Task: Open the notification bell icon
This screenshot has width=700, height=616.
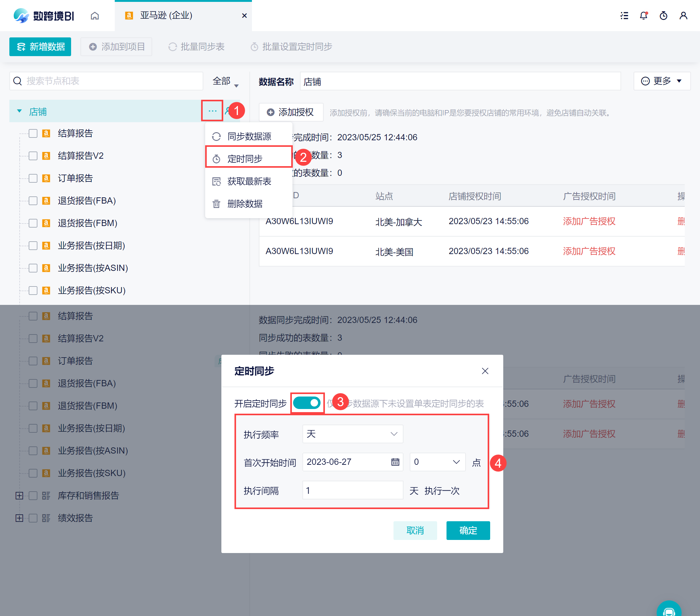Action: (644, 16)
